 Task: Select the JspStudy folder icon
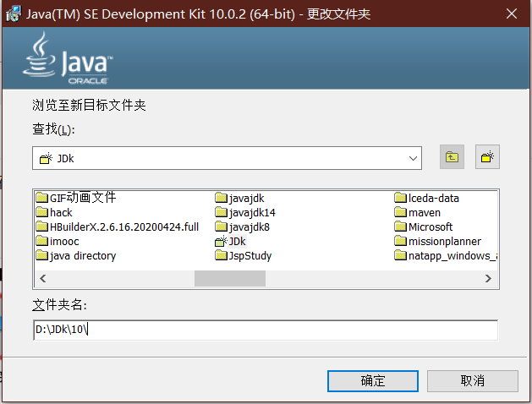[x=222, y=255]
